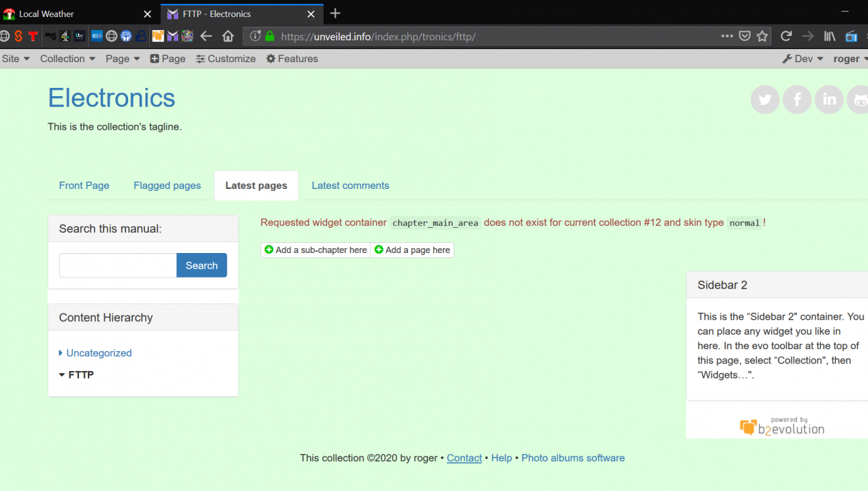Click the browser back arrow
Viewport: 868px width, 491px height.
click(x=206, y=36)
